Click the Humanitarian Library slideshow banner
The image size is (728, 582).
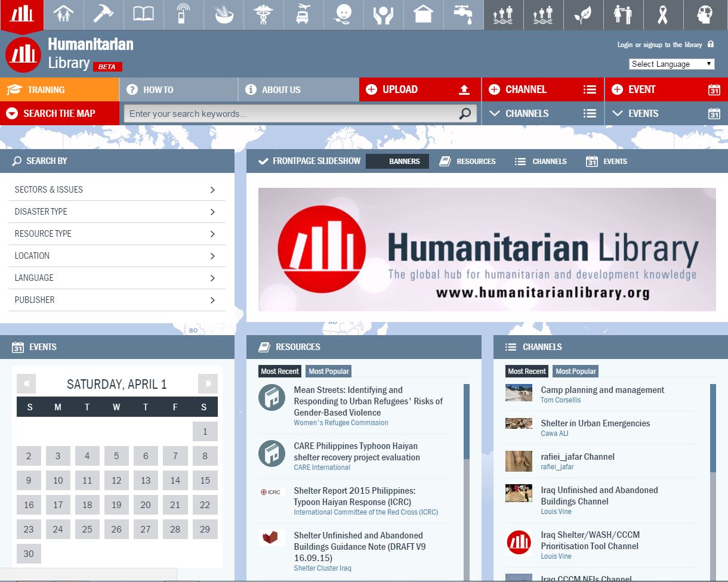click(487, 249)
